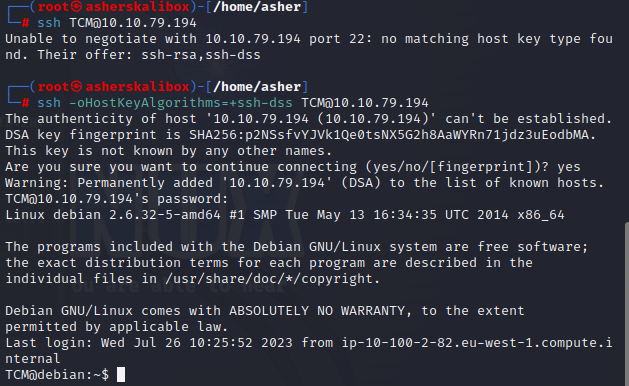629x386 pixels.
Task: Click the first /home/asher path text
Action: (x=257, y=7)
